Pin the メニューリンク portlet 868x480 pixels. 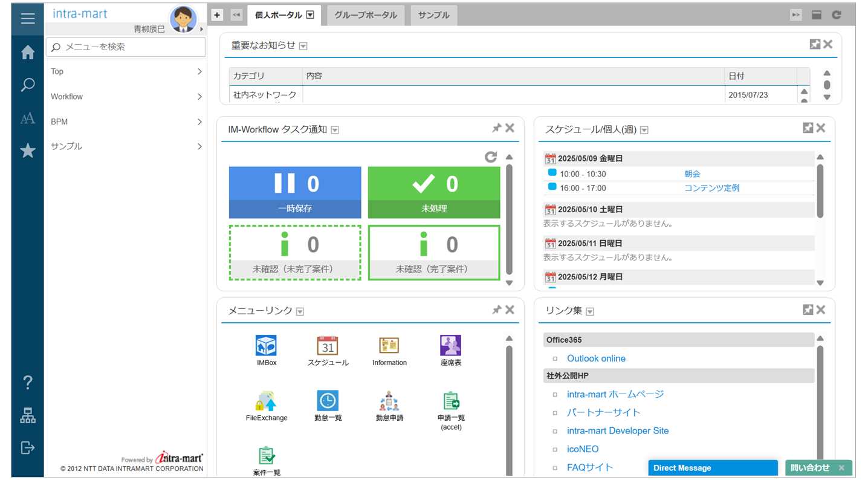pos(496,310)
